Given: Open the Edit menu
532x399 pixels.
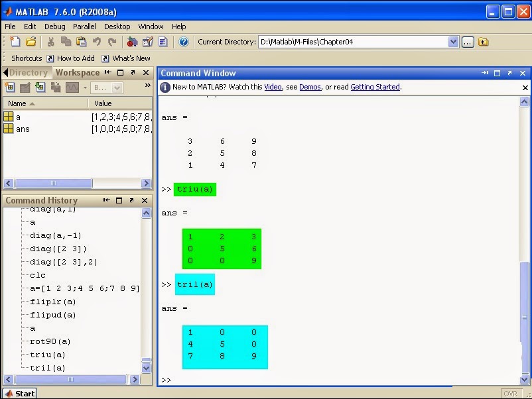Looking at the screenshot, I should (29, 27).
